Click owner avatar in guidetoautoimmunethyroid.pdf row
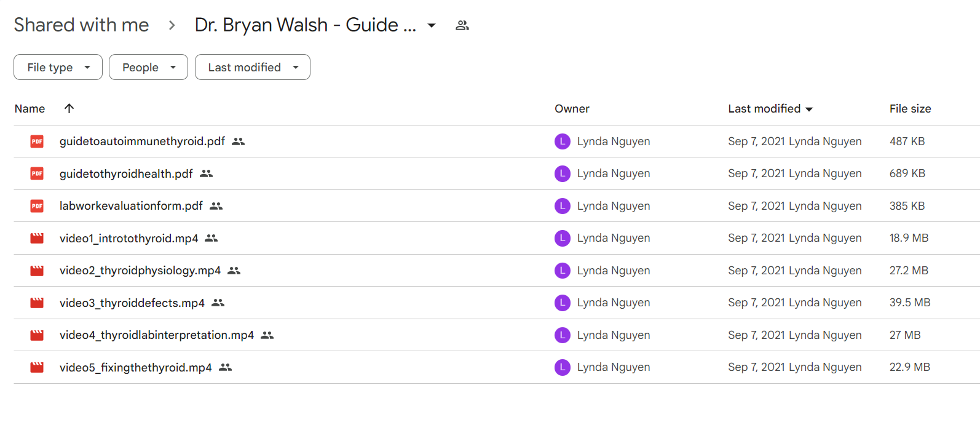 [x=563, y=141]
